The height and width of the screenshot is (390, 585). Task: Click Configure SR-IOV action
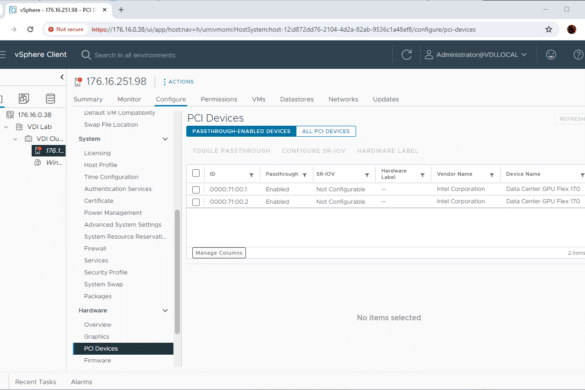point(314,151)
